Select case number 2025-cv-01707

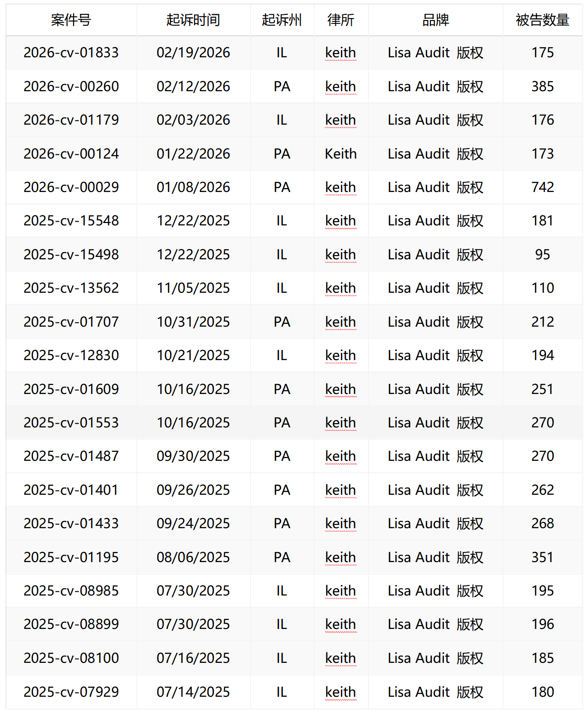click(71, 322)
